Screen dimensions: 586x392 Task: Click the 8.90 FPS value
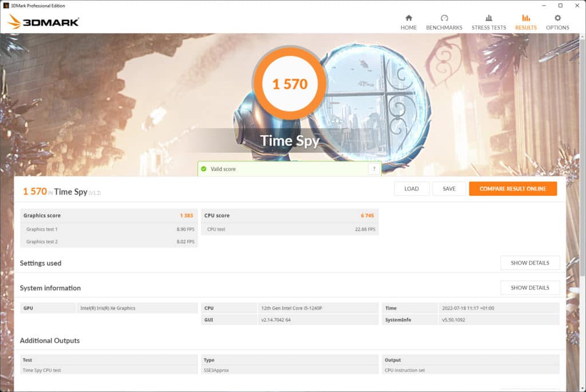pos(185,229)
